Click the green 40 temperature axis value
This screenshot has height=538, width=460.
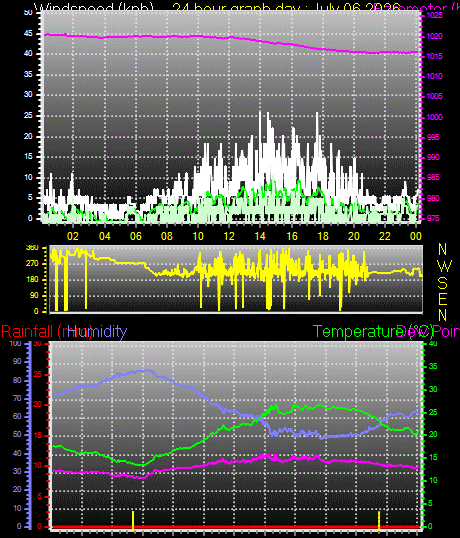point(433,343)
